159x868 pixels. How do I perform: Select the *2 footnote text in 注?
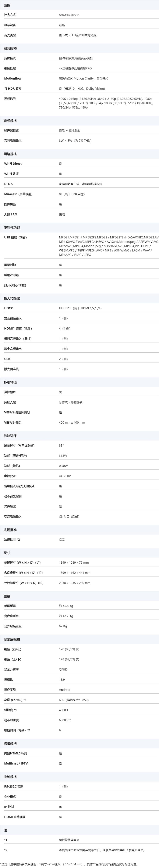[x=102, y=850]
